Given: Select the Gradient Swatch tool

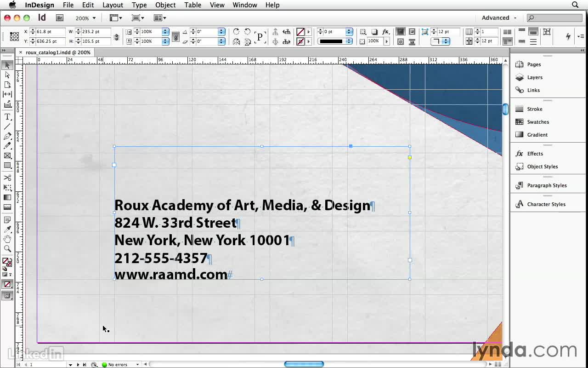Looking at the screenshot, I should 7,197.
